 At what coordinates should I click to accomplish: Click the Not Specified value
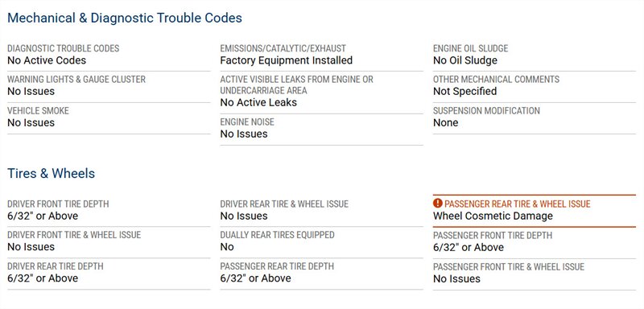465,91
